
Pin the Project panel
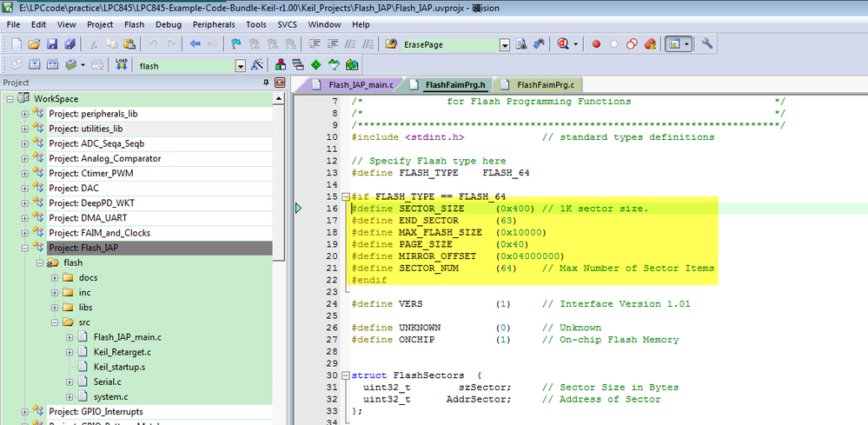point(266,83)
